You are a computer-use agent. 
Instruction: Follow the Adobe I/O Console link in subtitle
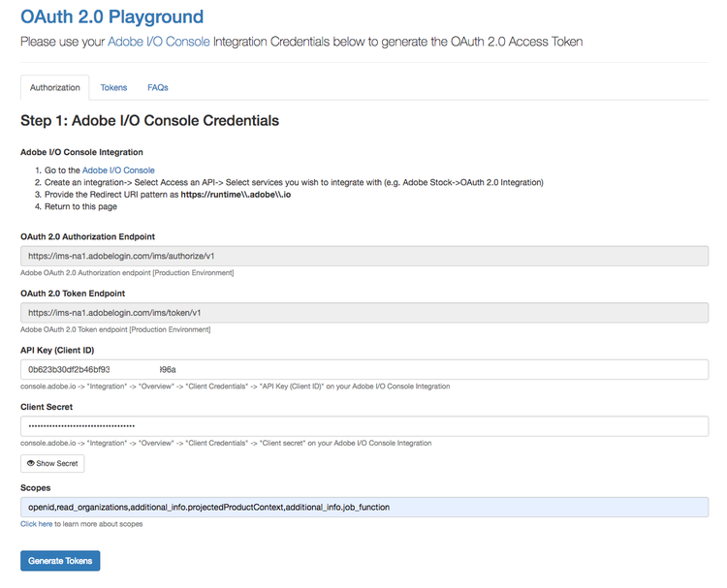pos(159,42)
